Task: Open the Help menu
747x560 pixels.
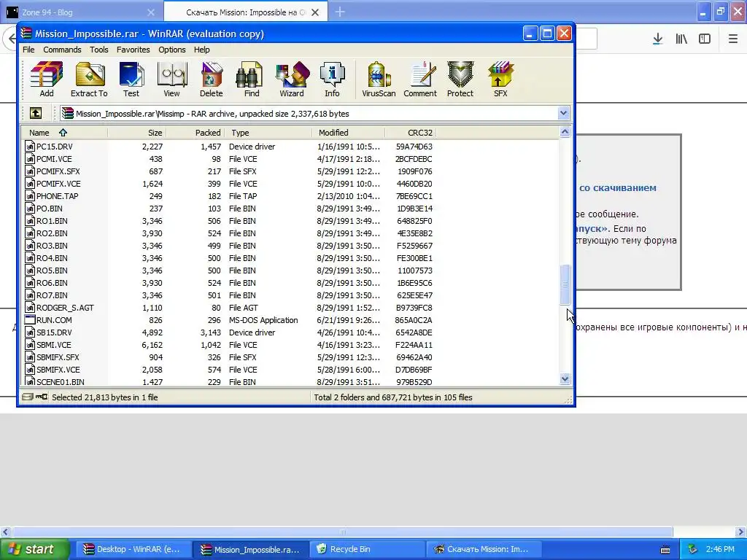Action: coord(201,50)
